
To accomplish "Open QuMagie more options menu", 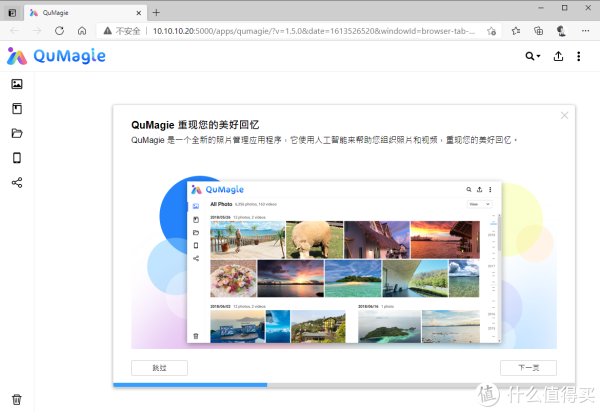I will click(579, 56).
